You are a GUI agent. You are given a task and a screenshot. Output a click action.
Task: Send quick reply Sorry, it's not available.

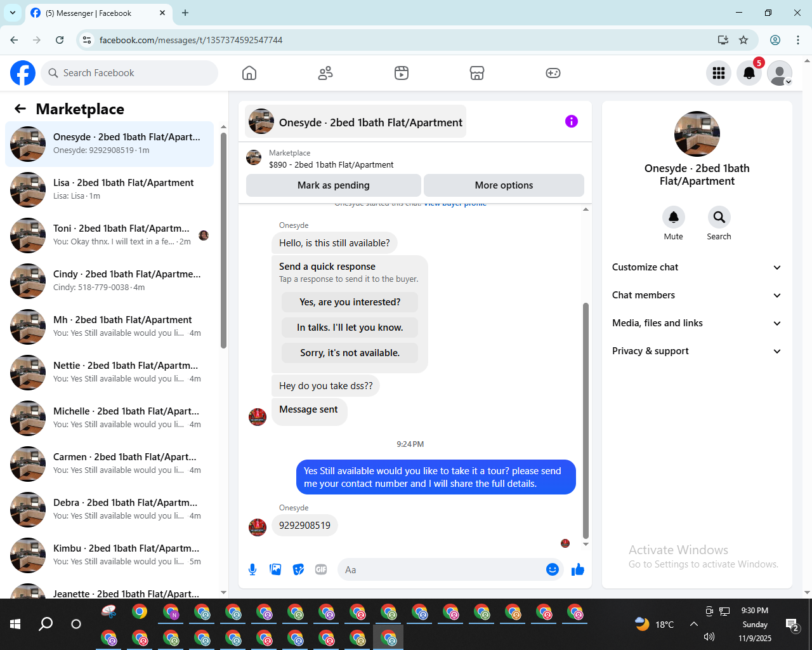coord(350,353)
